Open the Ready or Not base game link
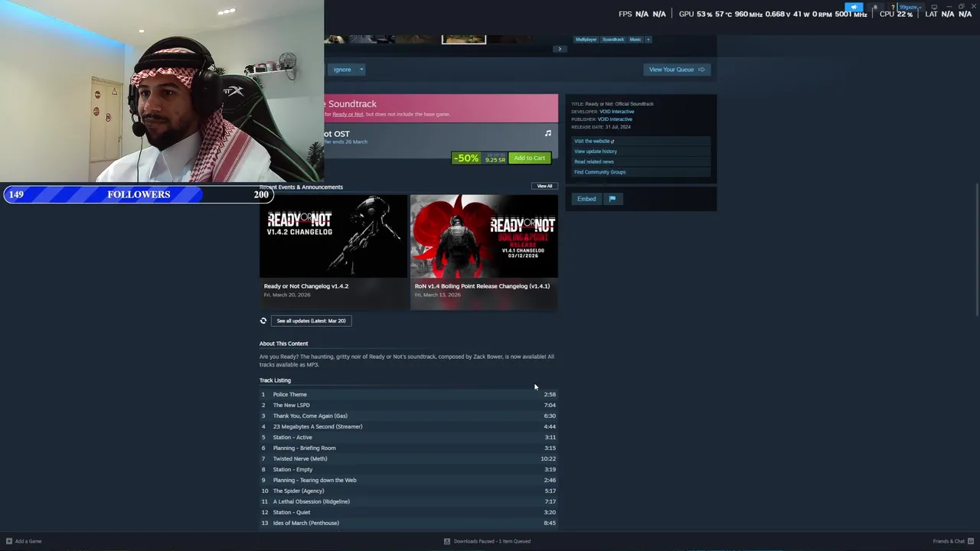The width and height of the screenshot is (980, 551). (x=348, y=114)
